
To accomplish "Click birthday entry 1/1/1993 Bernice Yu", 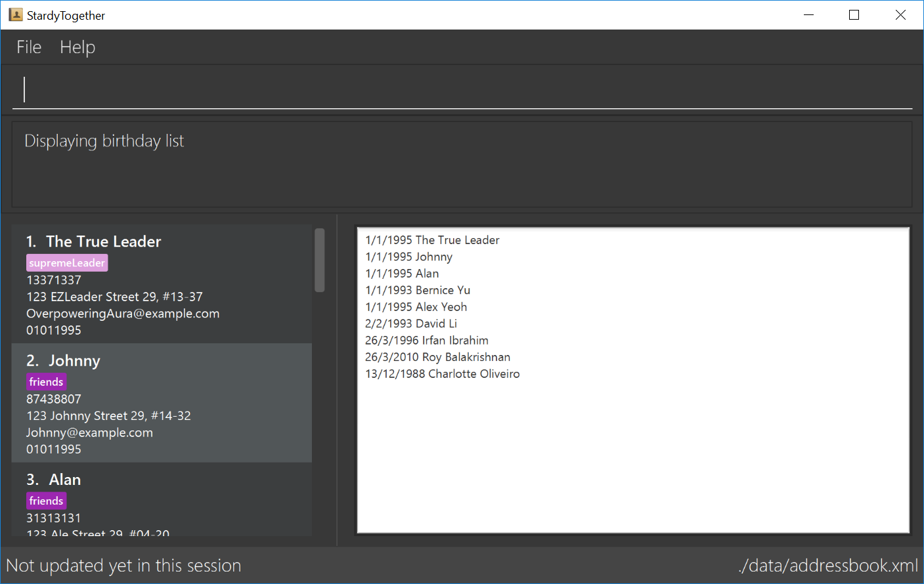I will click(418, 290).
